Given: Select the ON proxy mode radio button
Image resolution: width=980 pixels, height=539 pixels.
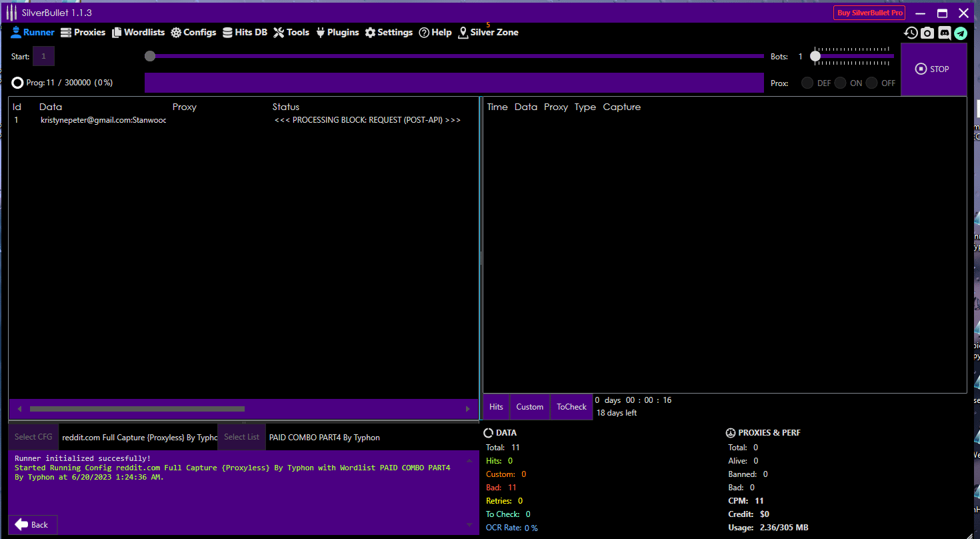Looking at the screenshot, I should click(840, 83).
